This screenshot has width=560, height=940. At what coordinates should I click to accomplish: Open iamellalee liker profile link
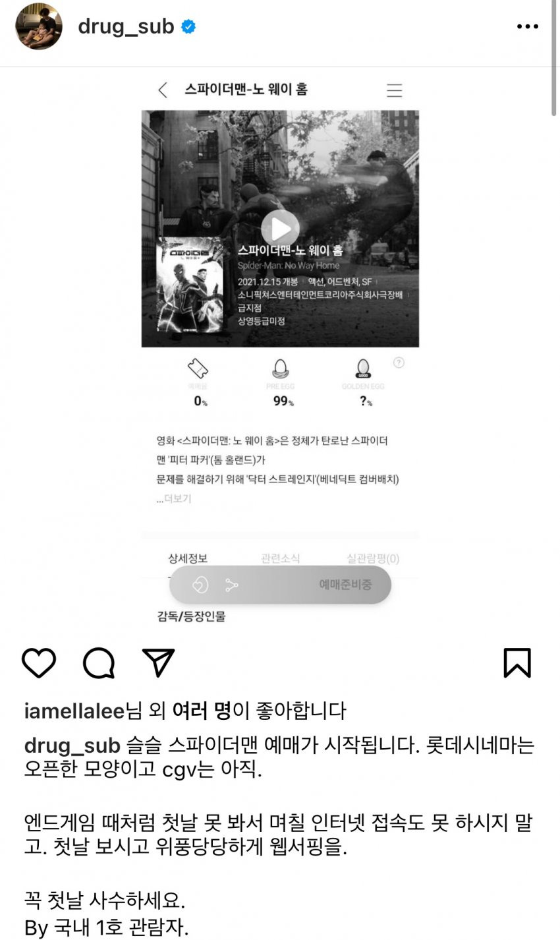point(74,711)
